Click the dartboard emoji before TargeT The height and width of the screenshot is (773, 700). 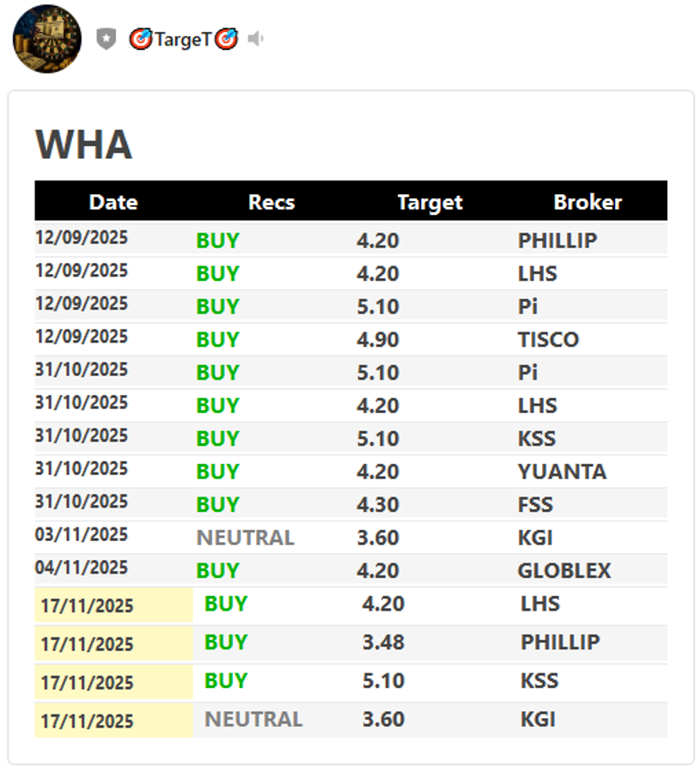coord(140,40)
